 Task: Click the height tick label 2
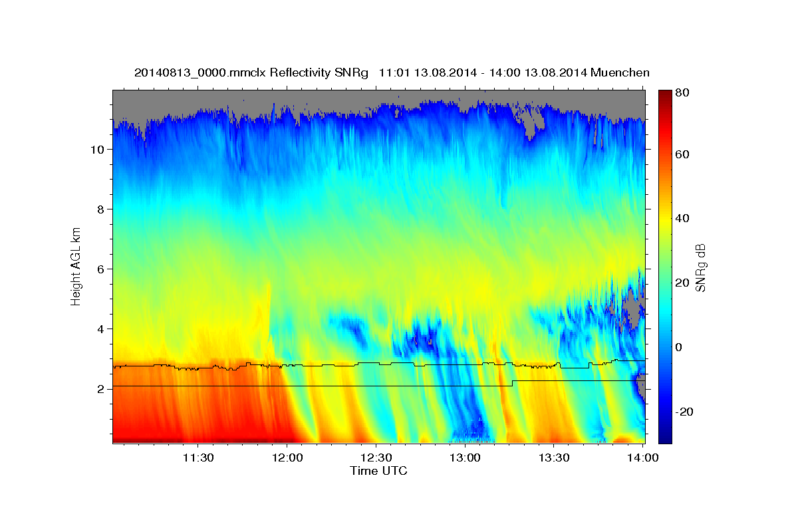click(100, 389)
